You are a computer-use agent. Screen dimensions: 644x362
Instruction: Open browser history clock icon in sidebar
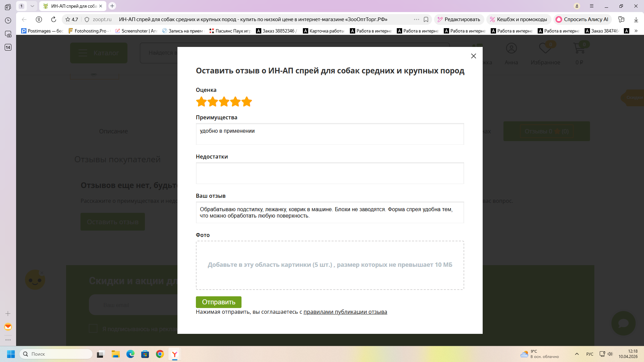pos(8,20)
